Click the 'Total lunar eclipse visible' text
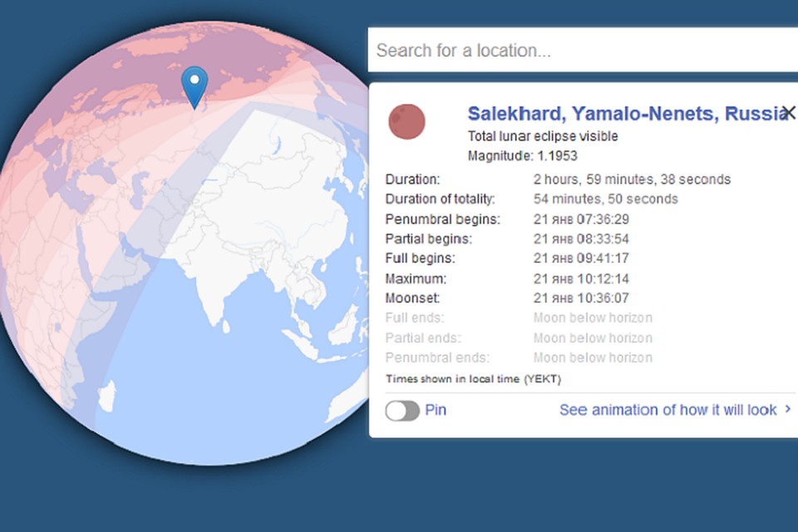 click(543, 136)
